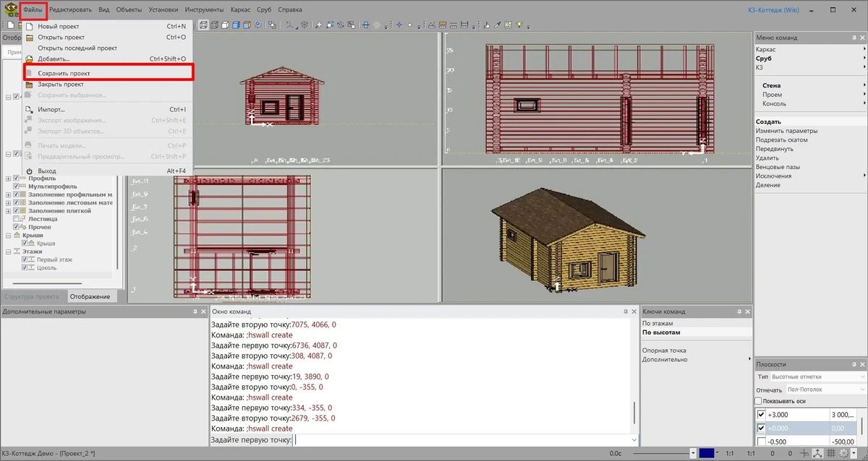Pick the eyedropper tool in toolbar

[497, 25]
